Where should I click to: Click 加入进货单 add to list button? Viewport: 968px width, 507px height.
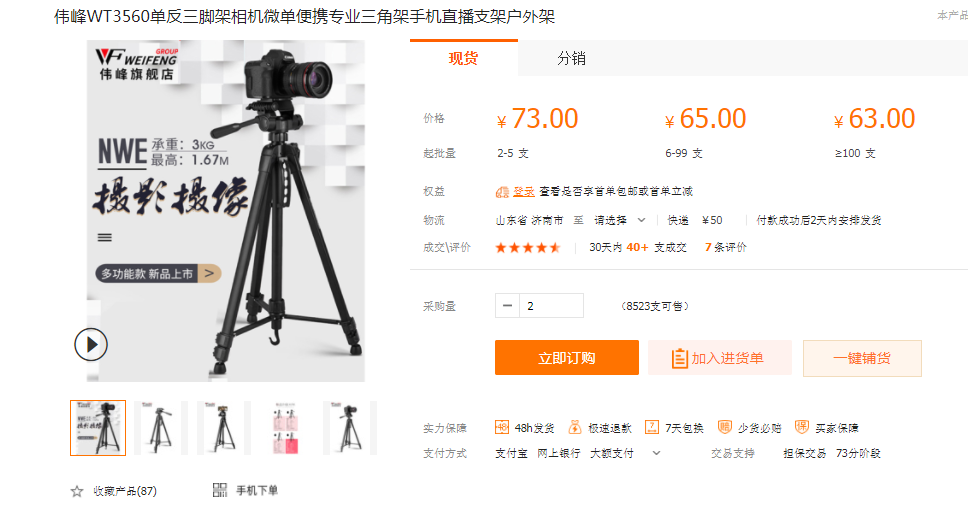click(720, 358)
